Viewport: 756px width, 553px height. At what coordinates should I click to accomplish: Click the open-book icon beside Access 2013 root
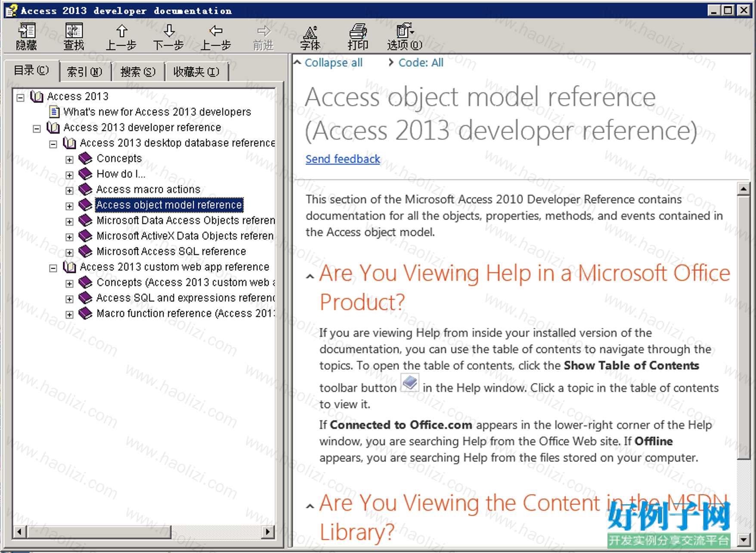coord(37,96)
